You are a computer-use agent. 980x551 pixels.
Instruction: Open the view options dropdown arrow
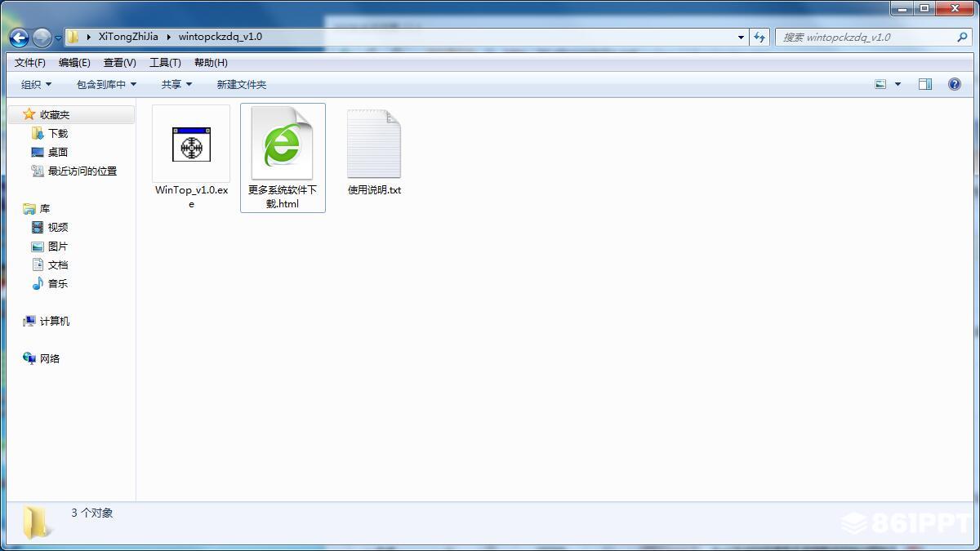[x=898, y=84]
